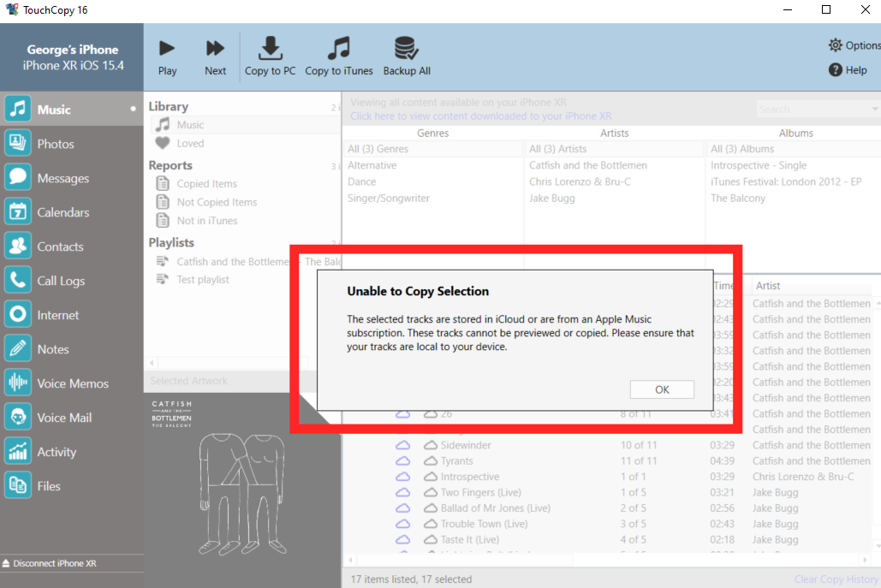Open the Contacts section

pos(71,246)
